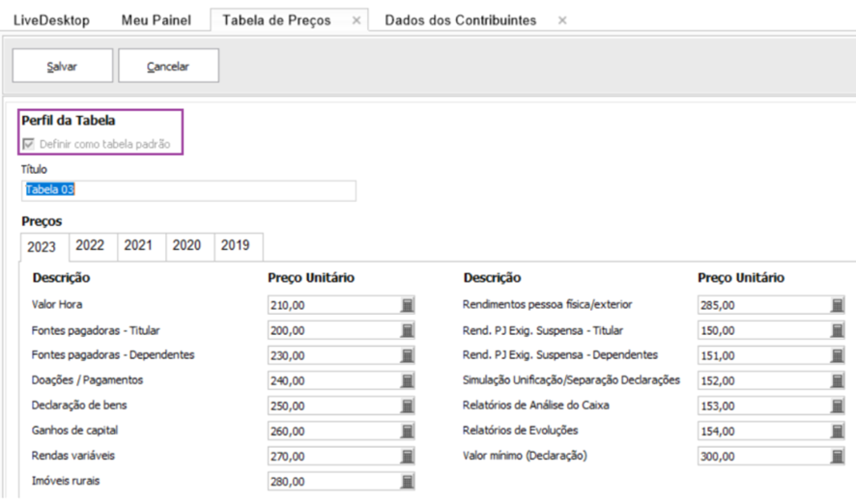Open calculator icon for Relatórios de Evoluções
This screenshot has width=856, height=504.
838,431
